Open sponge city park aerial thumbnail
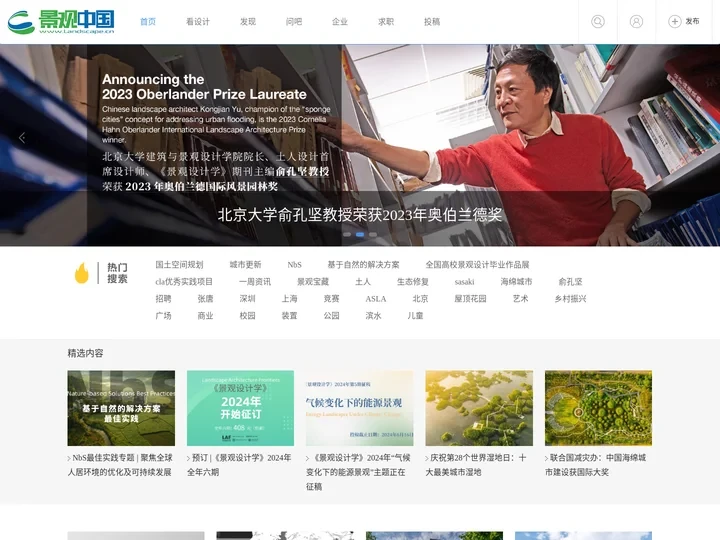Viewport: 720px width, 540px height. [598, 408]
